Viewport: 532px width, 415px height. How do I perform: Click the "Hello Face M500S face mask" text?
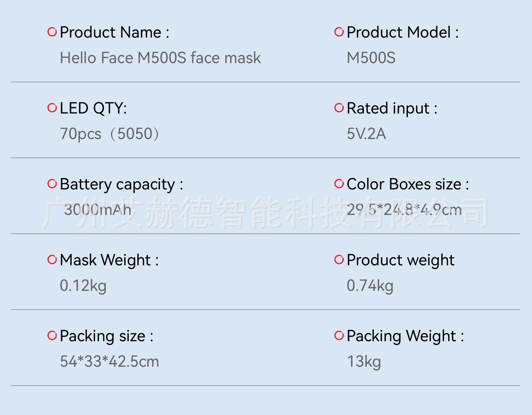point(160,58)
